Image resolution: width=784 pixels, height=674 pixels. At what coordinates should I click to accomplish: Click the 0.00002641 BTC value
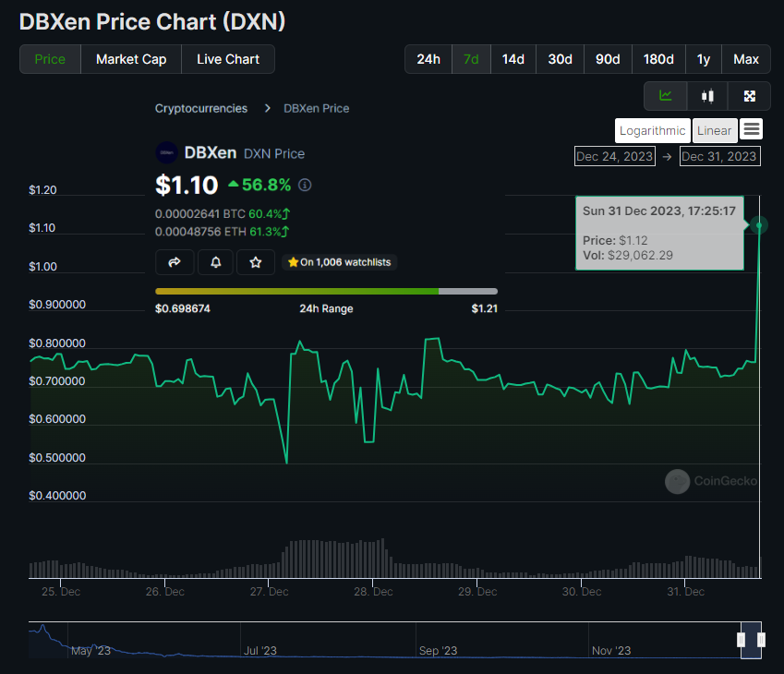[200, 214]
